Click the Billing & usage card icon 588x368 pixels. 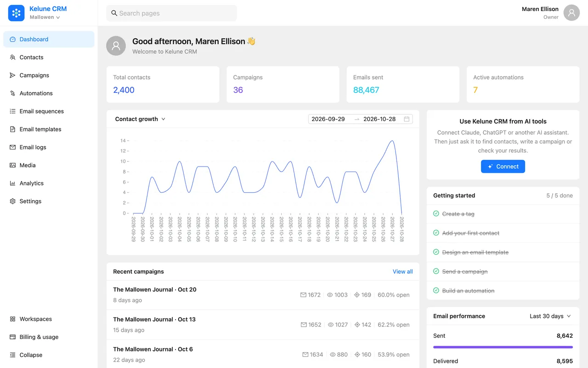pos(13,337)
